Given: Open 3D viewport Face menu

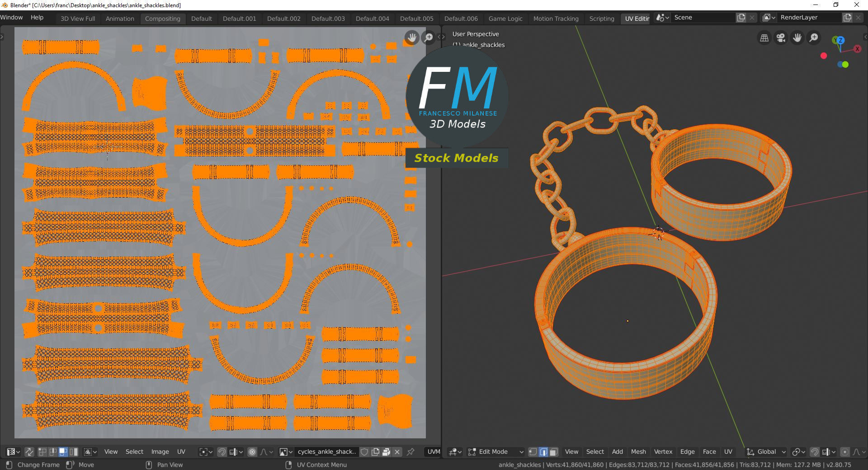Looking at the screenshot, I should tap(709, 451).
